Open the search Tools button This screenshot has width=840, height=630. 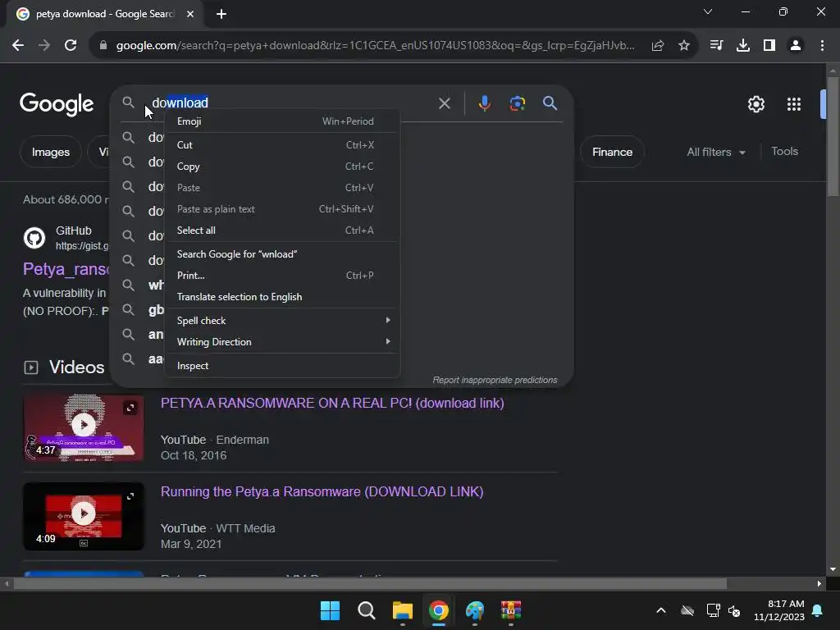(784, 152)
